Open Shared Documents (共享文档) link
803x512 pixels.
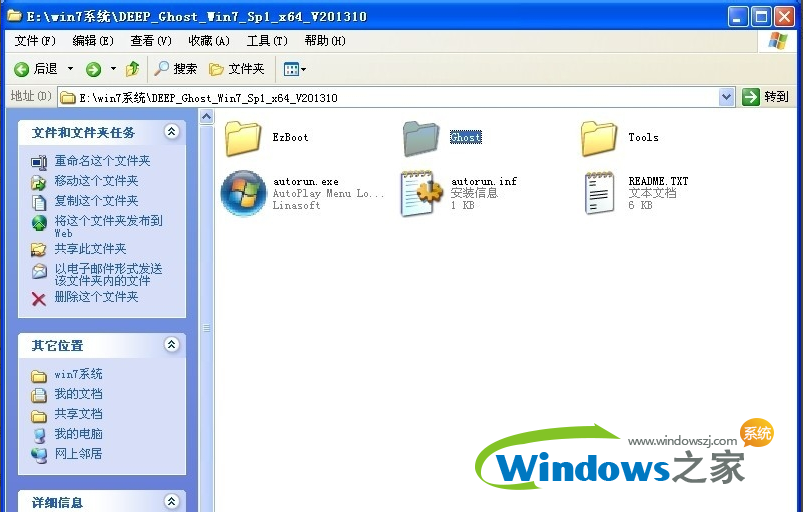coord(78,414)
